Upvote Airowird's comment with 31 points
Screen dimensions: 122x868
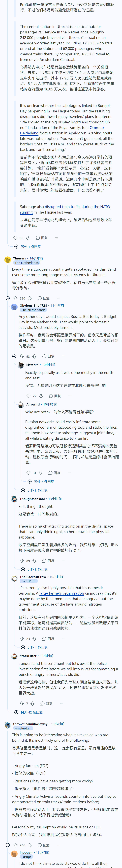coord(28,473)
